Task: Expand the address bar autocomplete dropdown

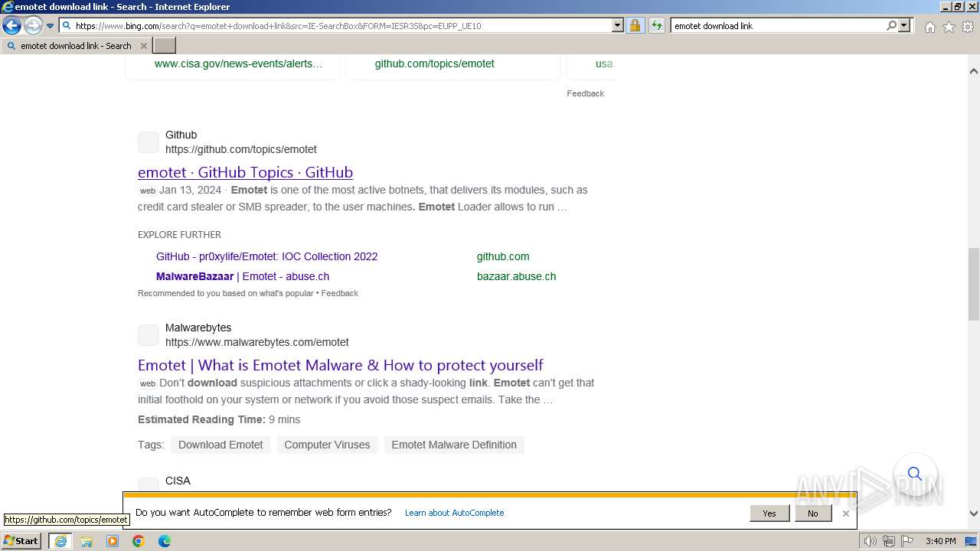Action: 618,26
